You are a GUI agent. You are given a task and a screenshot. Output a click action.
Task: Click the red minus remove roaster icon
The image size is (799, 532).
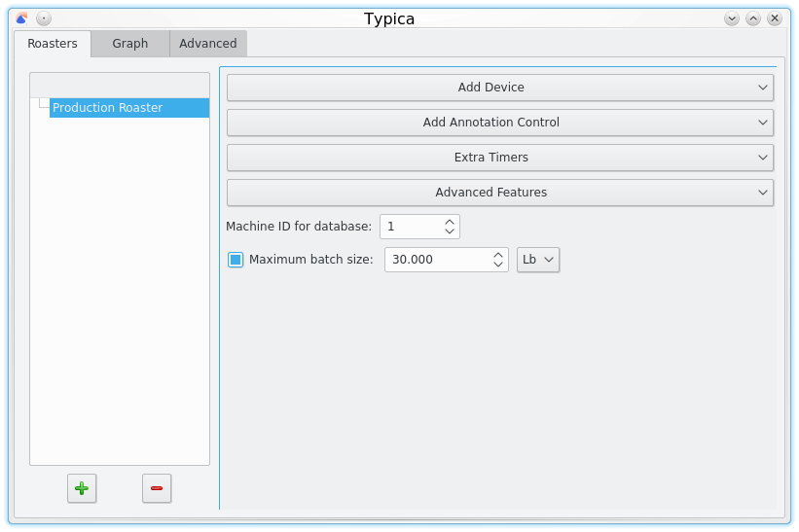pyautogui.click(x=157, y=488)
